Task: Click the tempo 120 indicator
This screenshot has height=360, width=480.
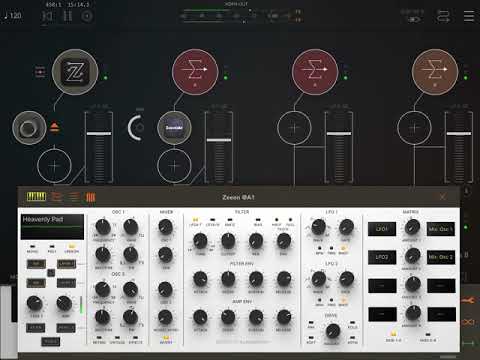Action: click(13, 16)
